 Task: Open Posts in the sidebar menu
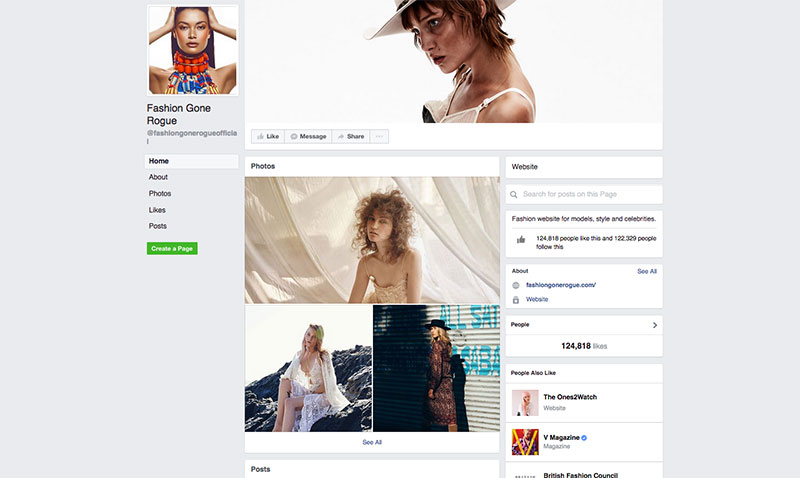click(158, 226)
